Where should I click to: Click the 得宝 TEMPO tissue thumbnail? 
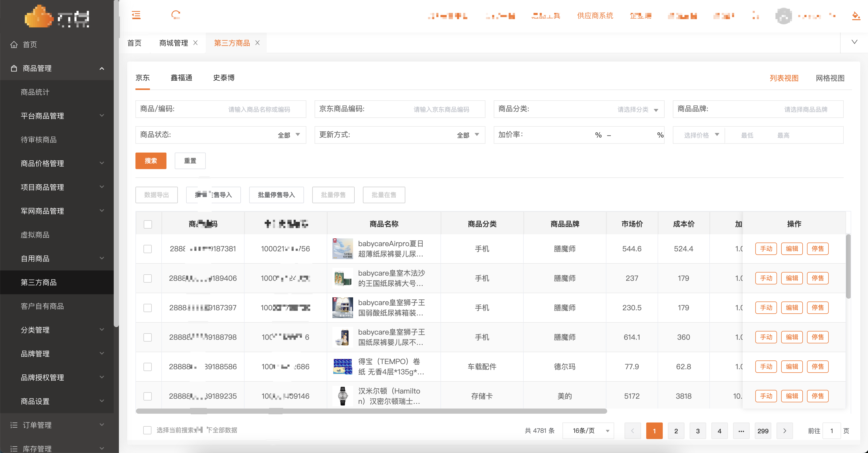[343, 367]
